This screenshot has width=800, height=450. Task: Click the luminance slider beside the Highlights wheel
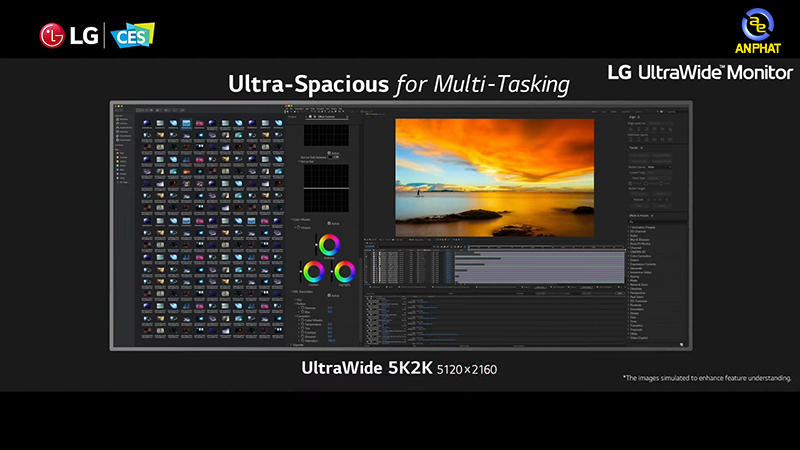click(332, 271)
